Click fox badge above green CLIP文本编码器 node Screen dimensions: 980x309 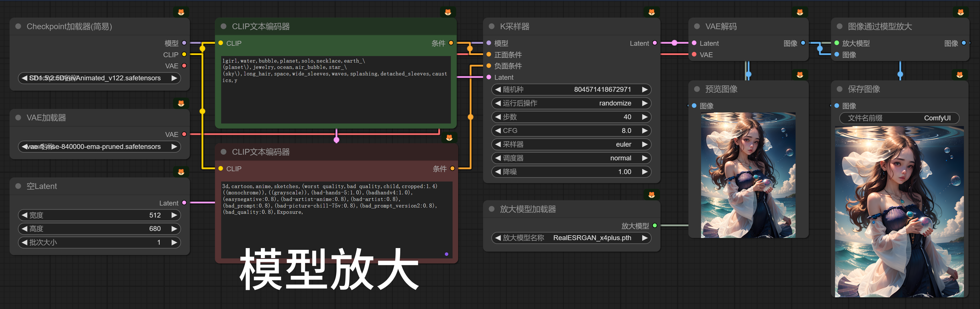click(x=448, y=12)
